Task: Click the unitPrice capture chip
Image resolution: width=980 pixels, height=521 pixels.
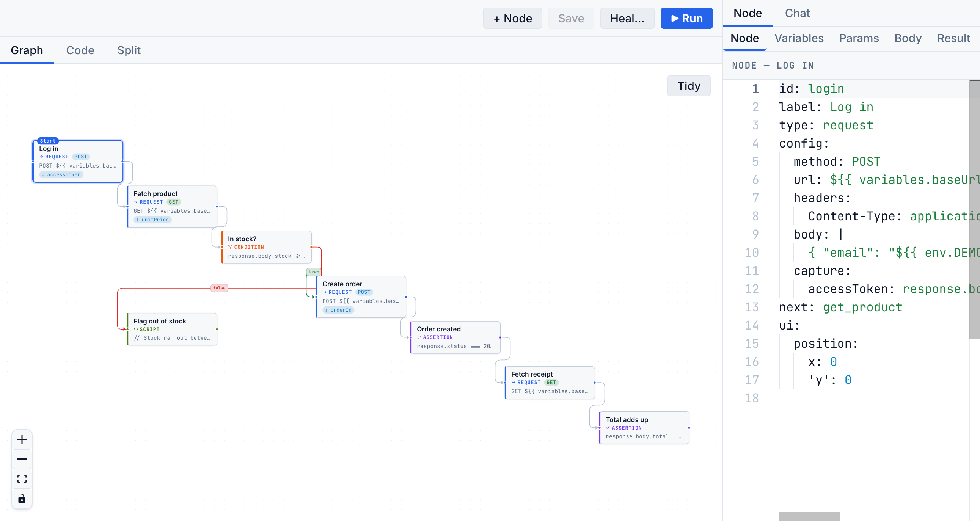Action: coord(152,220)
